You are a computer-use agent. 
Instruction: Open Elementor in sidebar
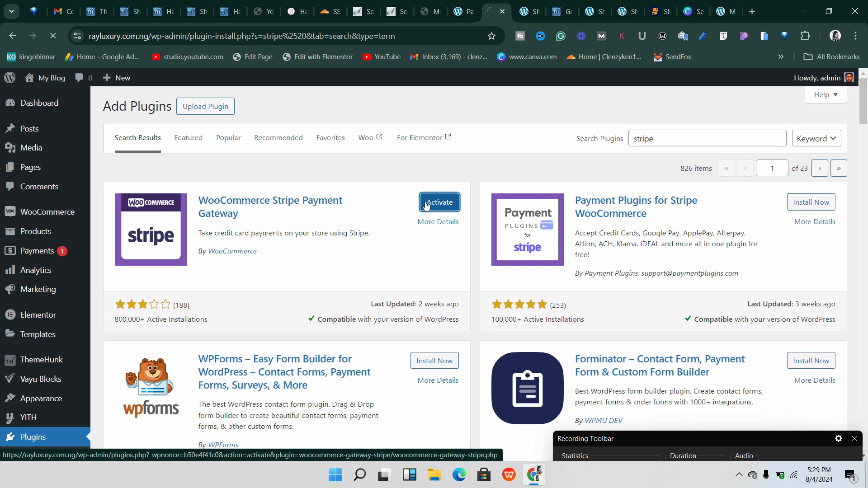(38, 315)
